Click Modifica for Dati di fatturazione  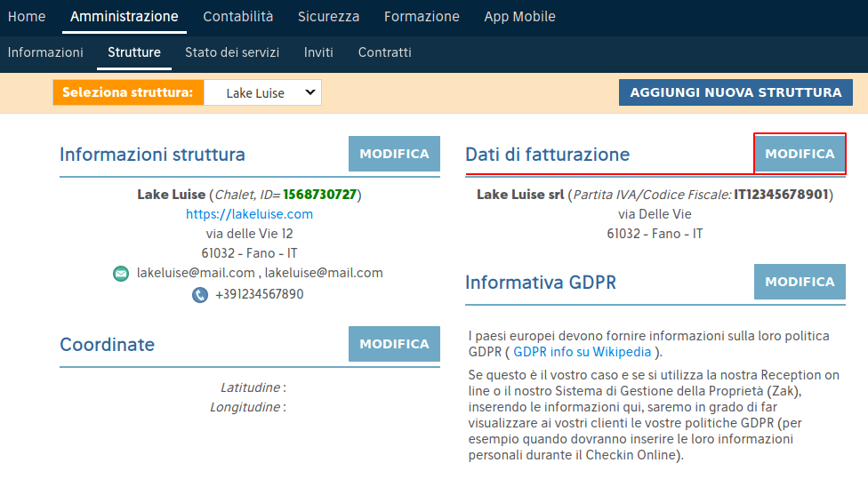point(800,154)
